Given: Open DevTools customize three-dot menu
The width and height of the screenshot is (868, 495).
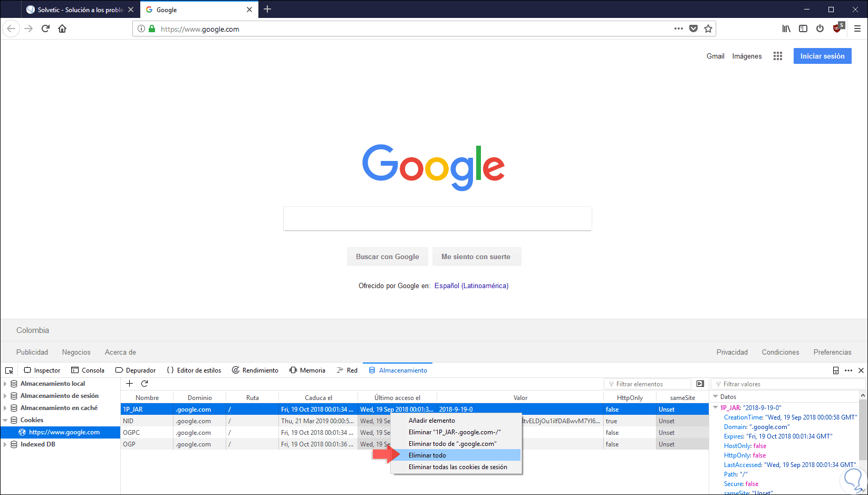Looking at the screenshot, I should [848, 370].
